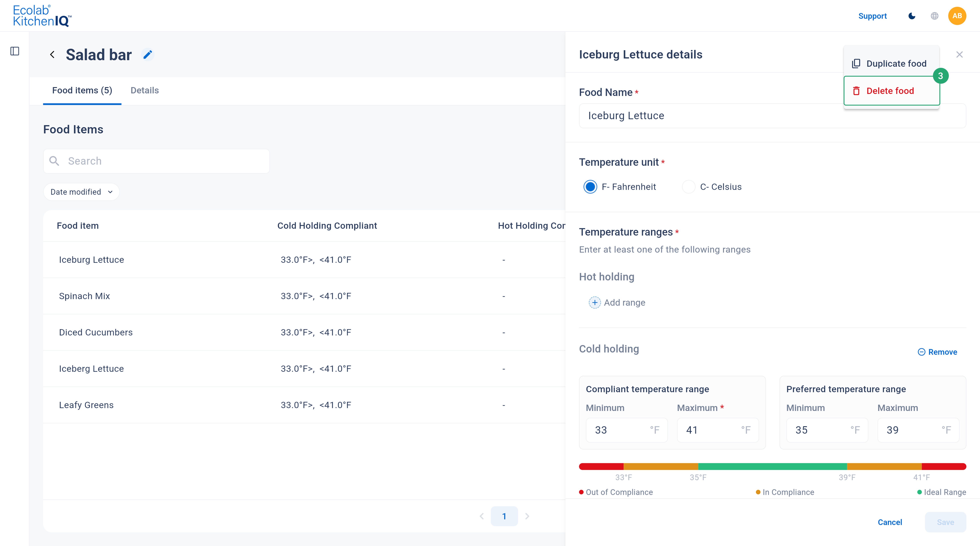
Task: Close the Iceburg Lettuce details panel
Action: (959, 54)
